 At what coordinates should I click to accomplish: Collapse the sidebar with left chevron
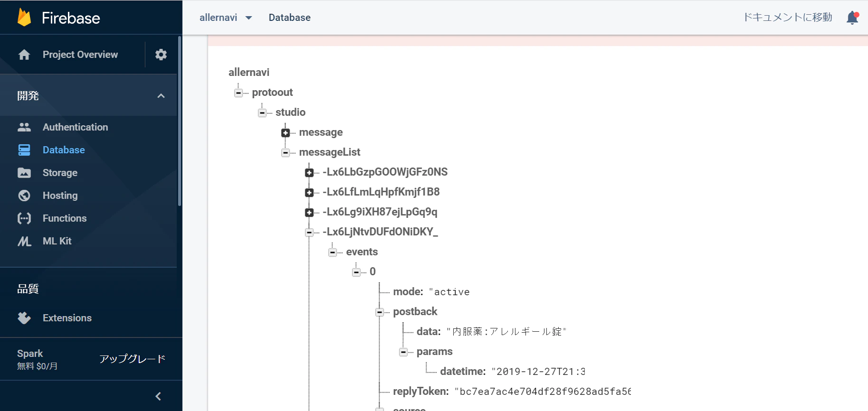[x=158, y=396]
